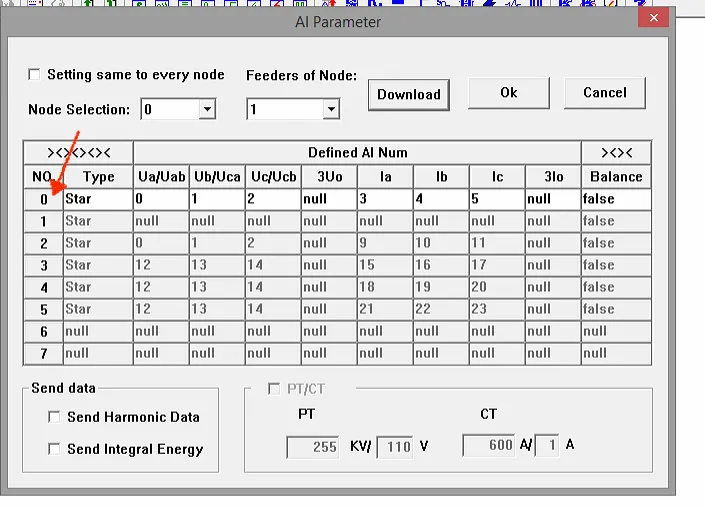705x507 pixels.
Task: Click the Ic cell '23' in row 5
Action: [497, 309]
